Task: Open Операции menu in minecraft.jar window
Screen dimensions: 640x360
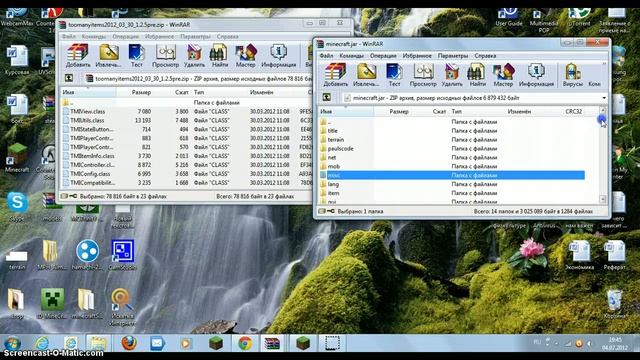Action: pos(383,56)
